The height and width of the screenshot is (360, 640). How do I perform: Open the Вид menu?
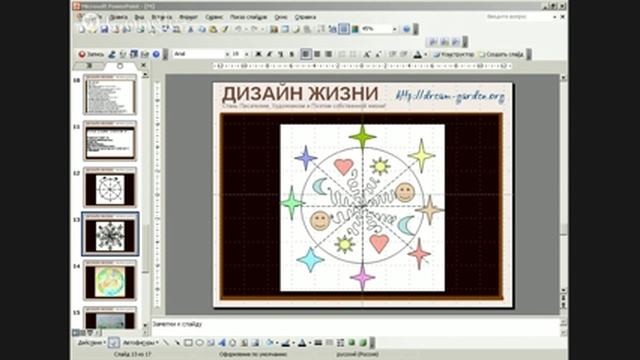140,17
